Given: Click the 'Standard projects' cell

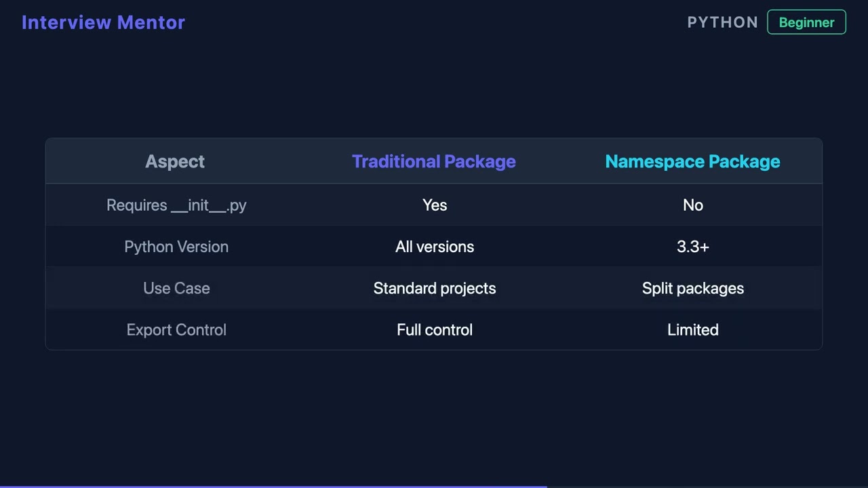Looking at the screenshot, I should click(435, 288).
